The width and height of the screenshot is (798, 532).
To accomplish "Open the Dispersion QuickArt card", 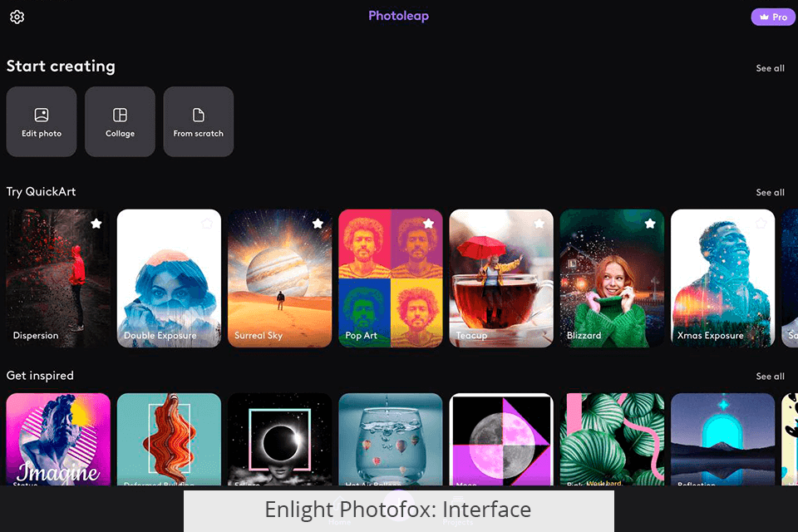I will tap(58, 278).
